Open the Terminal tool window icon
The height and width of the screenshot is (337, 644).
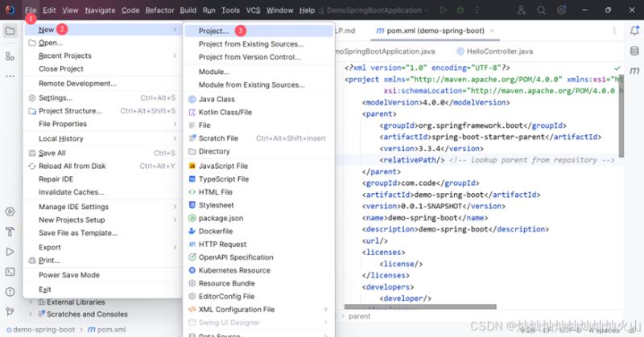(x=10, y=272)
